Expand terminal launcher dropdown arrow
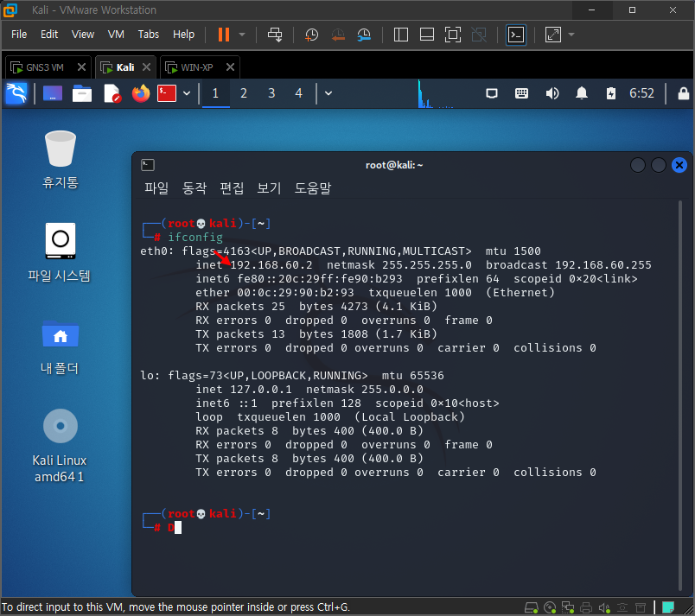The width and height of the screenshot is (695, 616). click(187, 93)
